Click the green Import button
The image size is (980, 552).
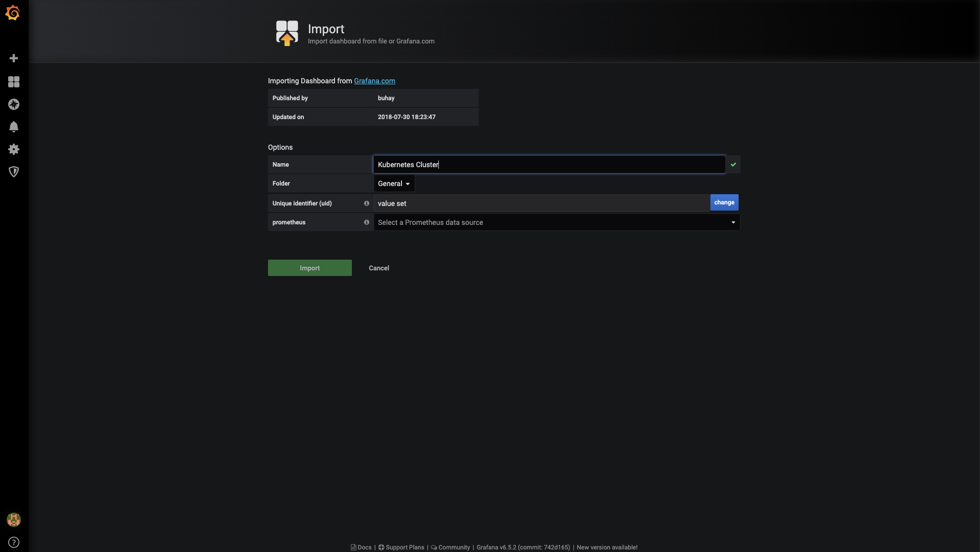coord(310,268)
